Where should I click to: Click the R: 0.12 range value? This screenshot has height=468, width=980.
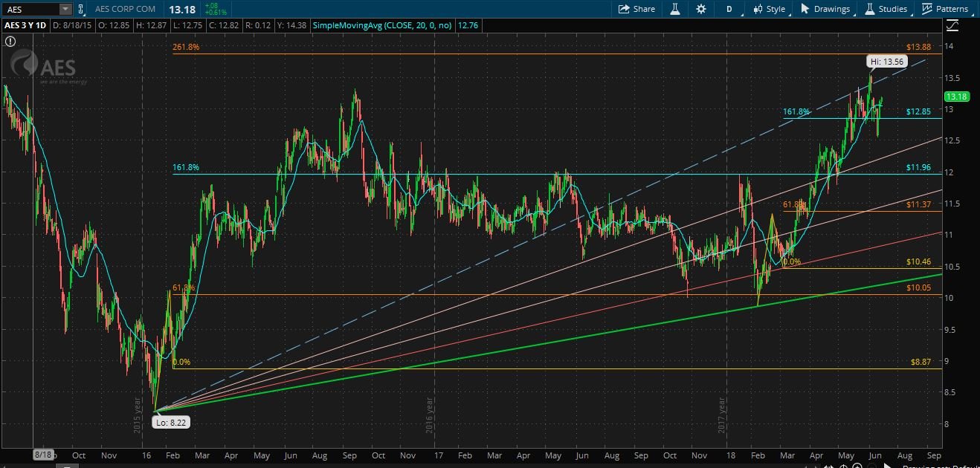click(x=259, y=25)
